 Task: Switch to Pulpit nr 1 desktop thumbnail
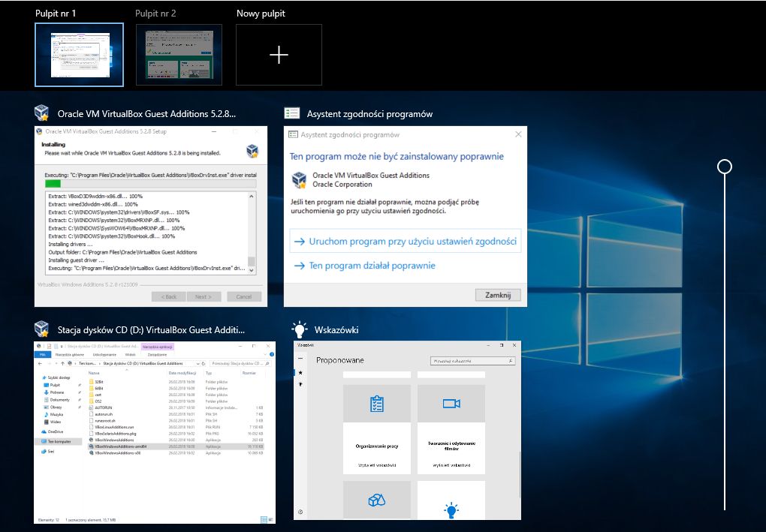[x=79, y=55]
